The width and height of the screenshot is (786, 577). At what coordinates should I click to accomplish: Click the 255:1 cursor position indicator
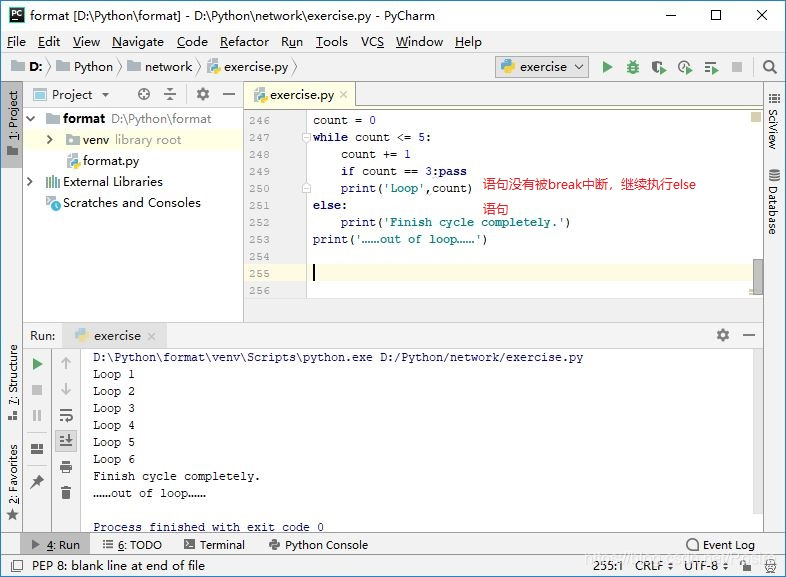click(x=608, y=566)
